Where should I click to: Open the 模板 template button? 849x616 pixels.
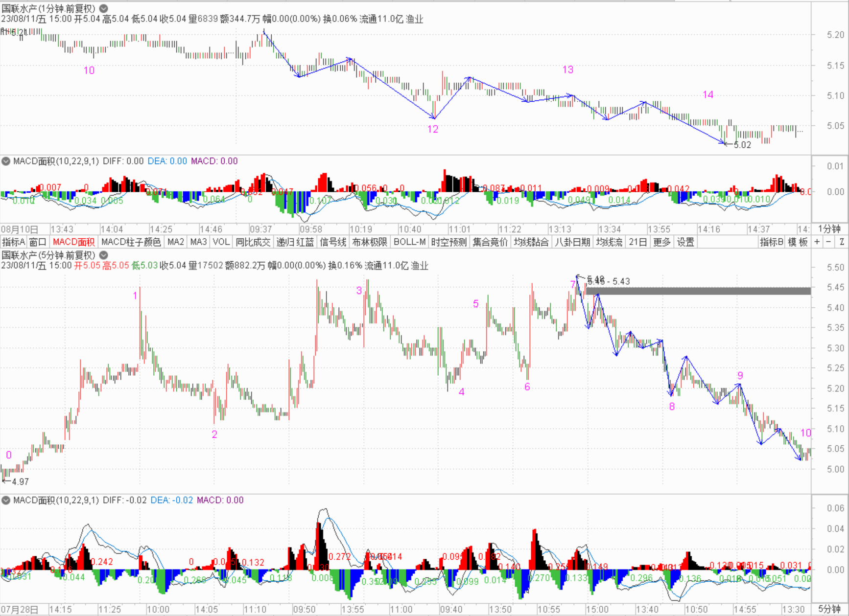click(798, 242)
